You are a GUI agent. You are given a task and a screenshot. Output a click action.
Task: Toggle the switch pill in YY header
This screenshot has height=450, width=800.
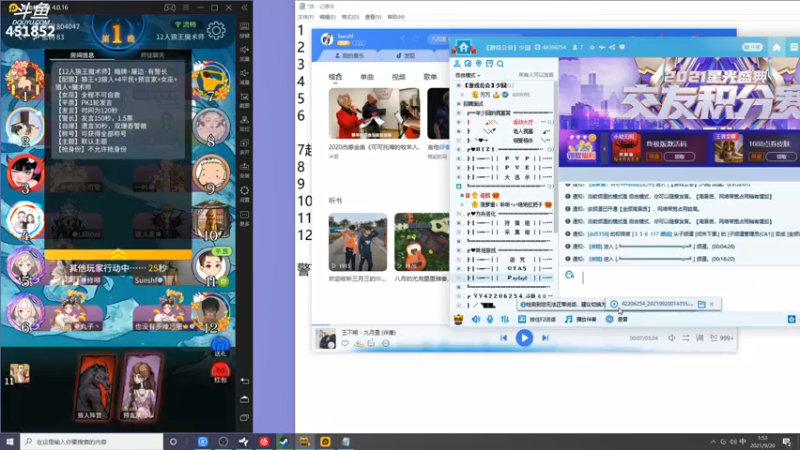752,47
